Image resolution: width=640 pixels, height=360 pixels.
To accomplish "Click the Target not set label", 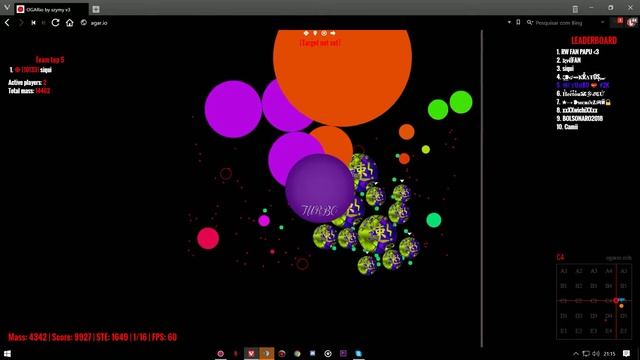I will 320,43.
